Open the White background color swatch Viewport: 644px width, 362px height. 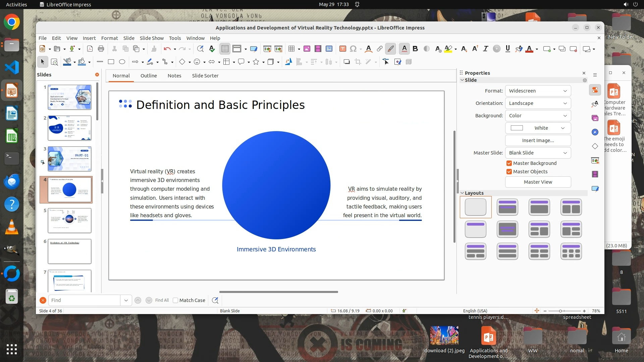(x=538, y=128)
